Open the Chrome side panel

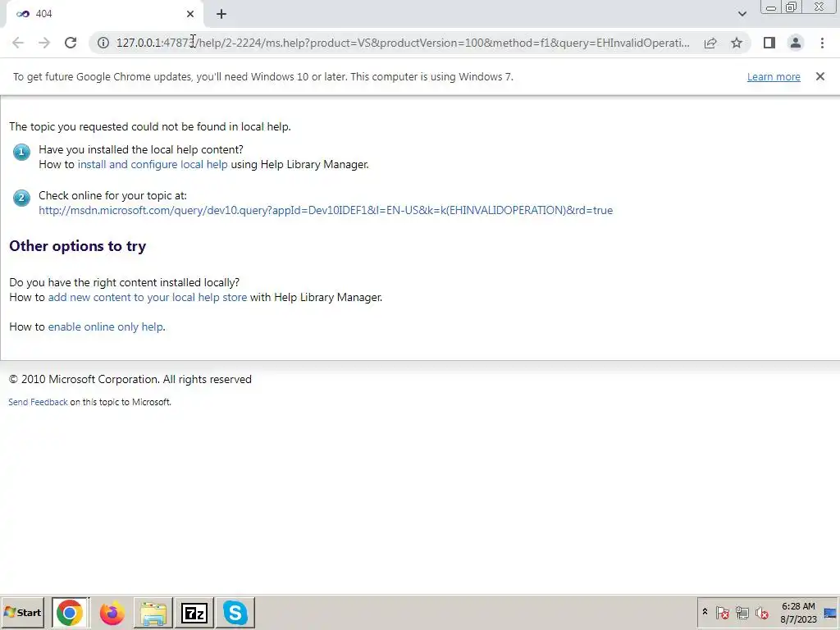coord(769,43)
